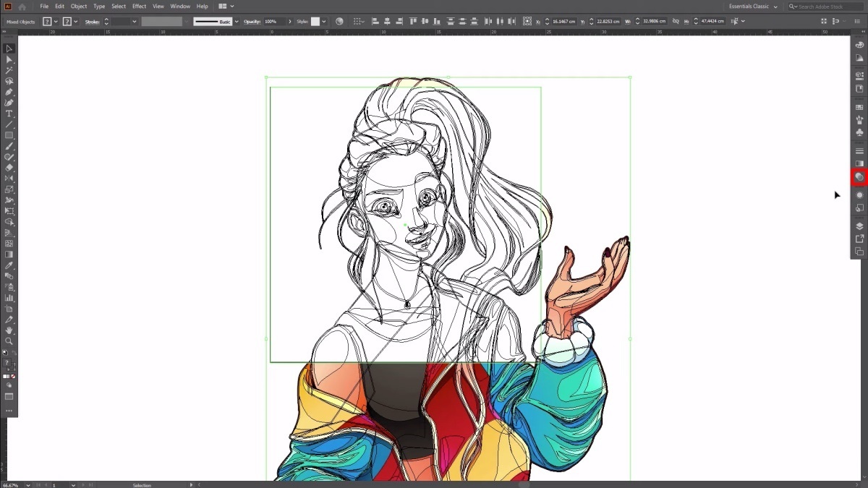Click the gray variable width profile swatch
Image resolution: width=868 pixels, height=488 pixels.
(162, 22)
